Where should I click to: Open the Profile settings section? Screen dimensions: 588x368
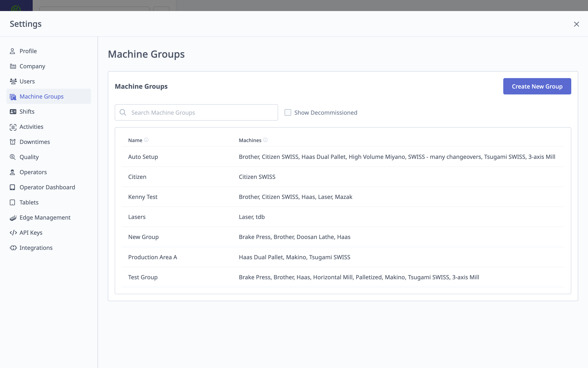49,51
